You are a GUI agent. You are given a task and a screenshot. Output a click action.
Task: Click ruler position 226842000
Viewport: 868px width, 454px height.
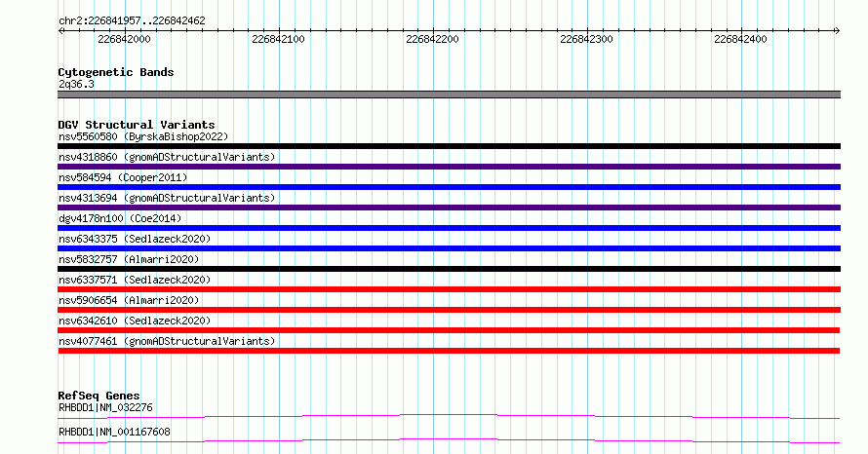[124, 39]
